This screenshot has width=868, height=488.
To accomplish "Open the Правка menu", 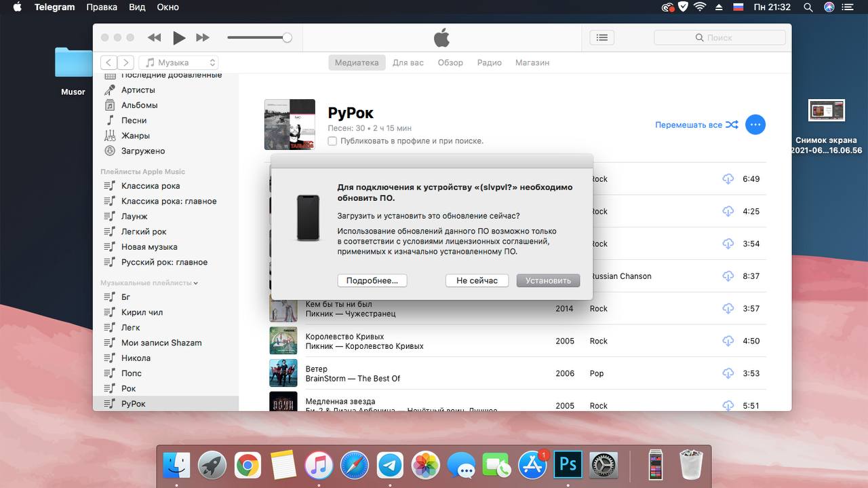I will pyautogui.click(x=102, y=7).
